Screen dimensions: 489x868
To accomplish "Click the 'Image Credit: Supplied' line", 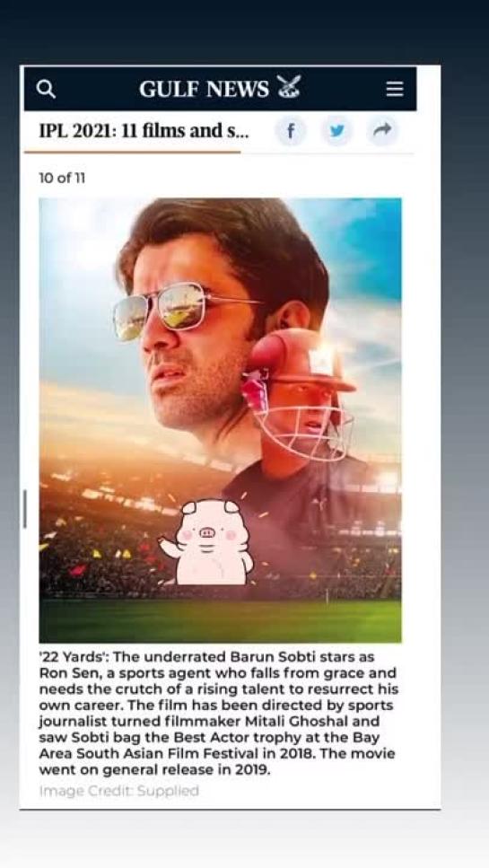I will 119,791.
